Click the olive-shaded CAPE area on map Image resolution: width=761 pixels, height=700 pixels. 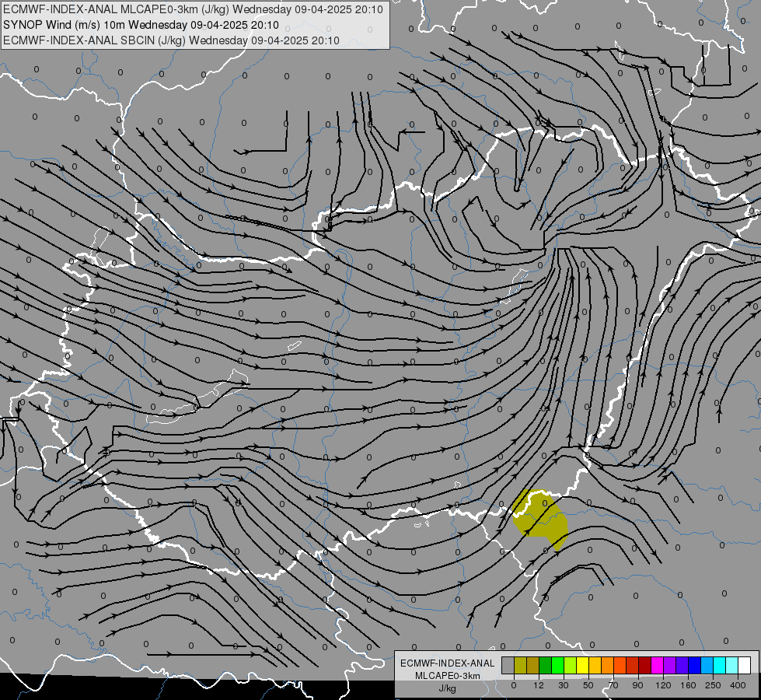pos(539,519)
